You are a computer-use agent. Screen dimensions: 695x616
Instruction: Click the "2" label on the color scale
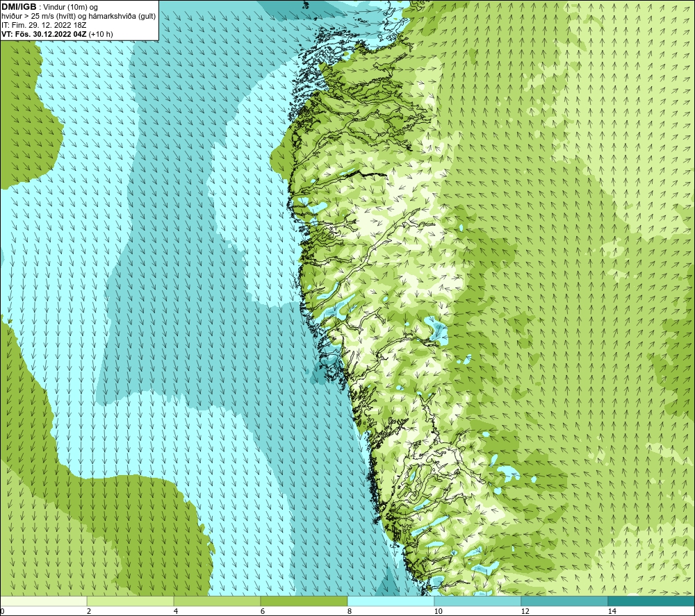(89, 612)
